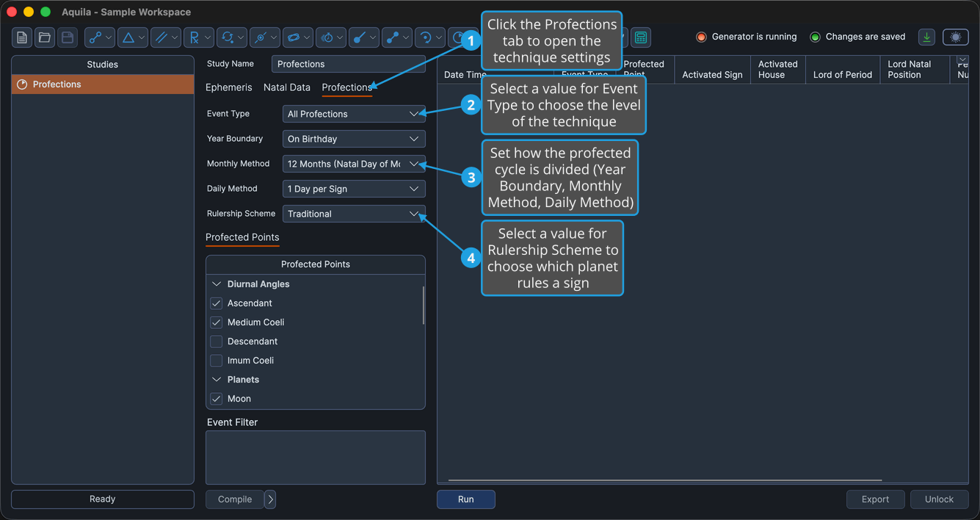This screenshot has width=980, height=520.
Task: Open the Monthly Method dropdown
Action: click(354, 164)
